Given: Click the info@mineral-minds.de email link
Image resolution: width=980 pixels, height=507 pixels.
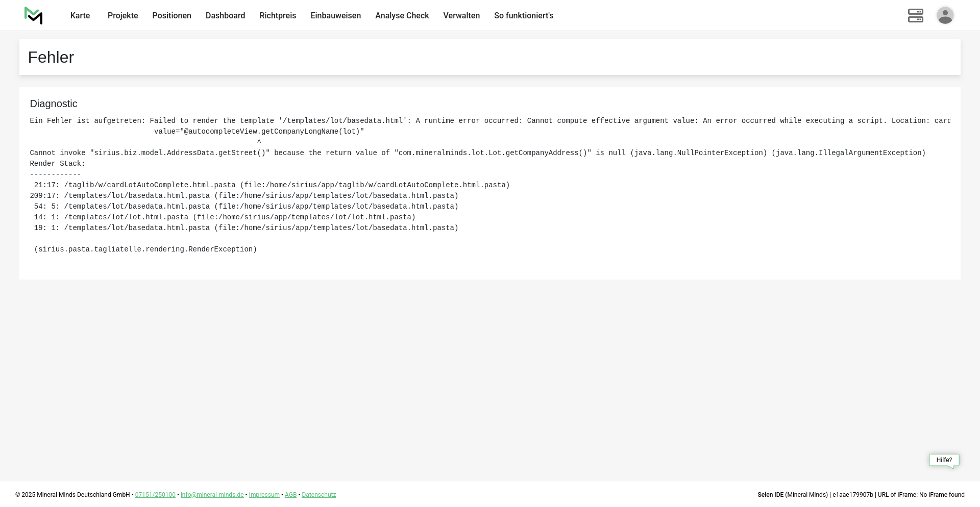Looking at the screenshot, I should tap(212, 495).
